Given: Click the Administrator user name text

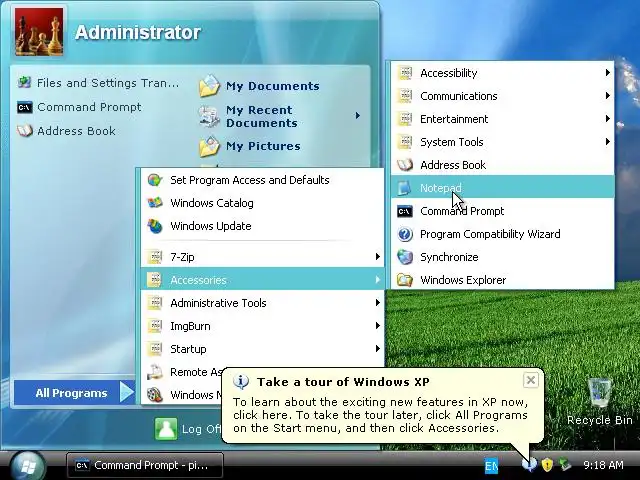Looking at the screenshot, I should pos(138,32).
